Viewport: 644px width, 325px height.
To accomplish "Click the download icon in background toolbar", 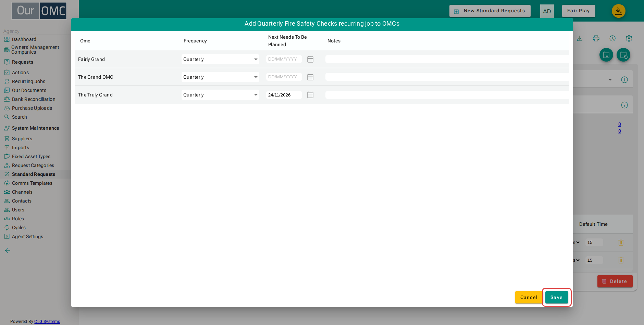I will (x=580, y=38).
